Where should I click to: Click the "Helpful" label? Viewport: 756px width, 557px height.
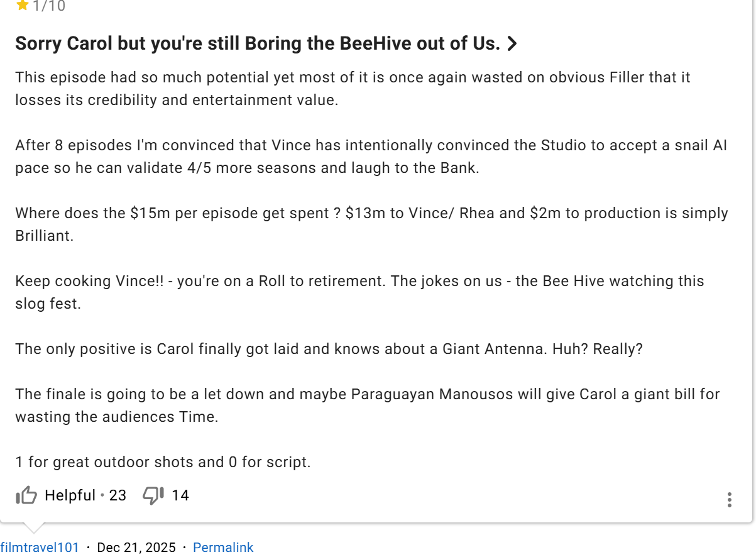coord(70,495)
